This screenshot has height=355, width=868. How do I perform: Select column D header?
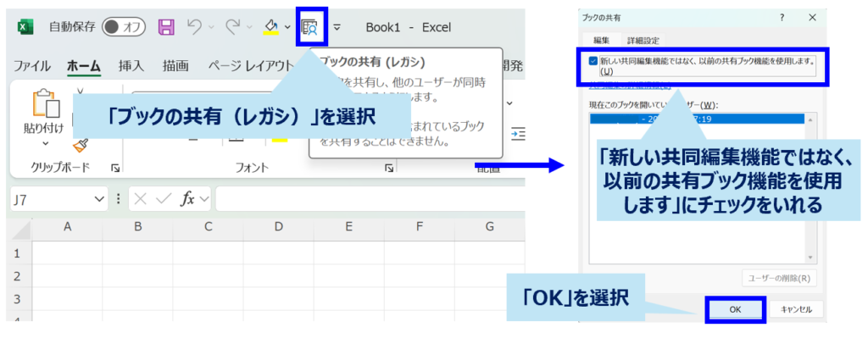click(278, 226)
